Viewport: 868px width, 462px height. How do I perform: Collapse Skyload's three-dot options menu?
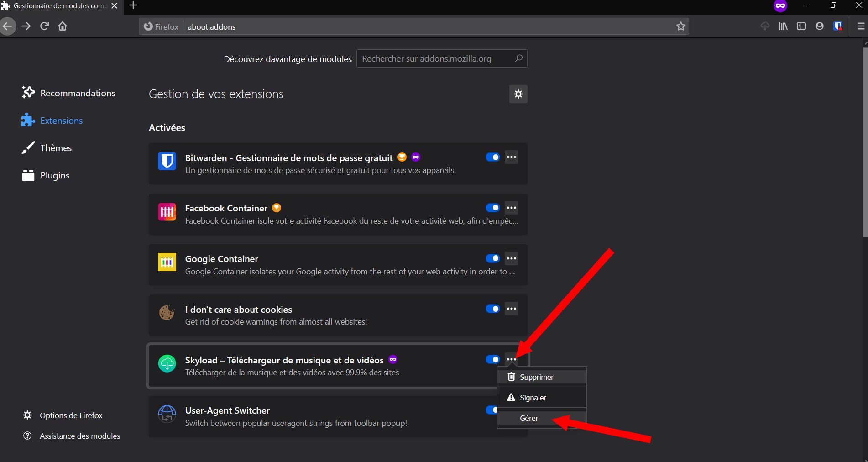512,359
